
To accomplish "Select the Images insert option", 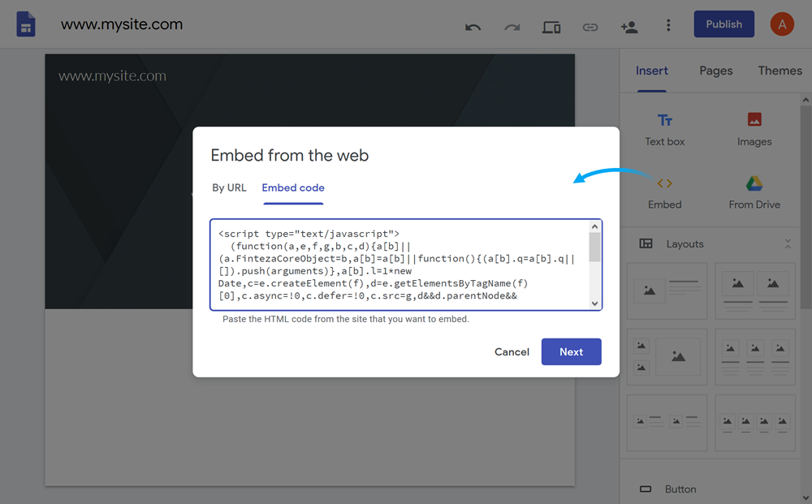I will point(754,130).
